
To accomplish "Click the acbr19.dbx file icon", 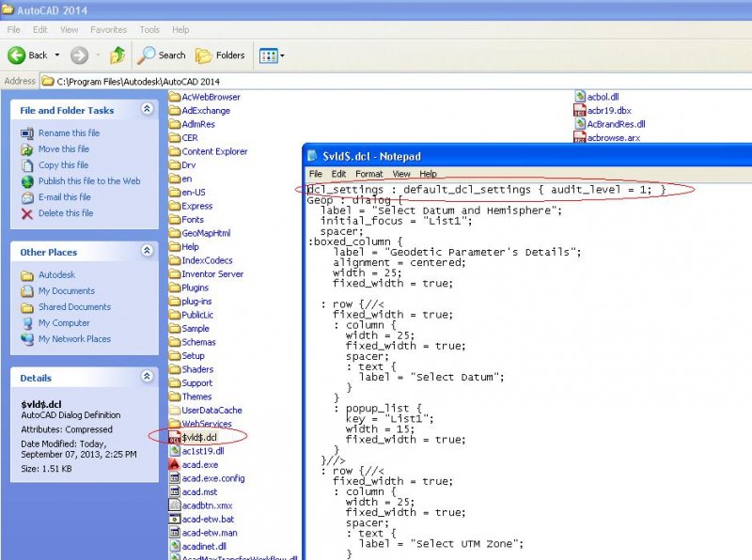I will [580, 109].
